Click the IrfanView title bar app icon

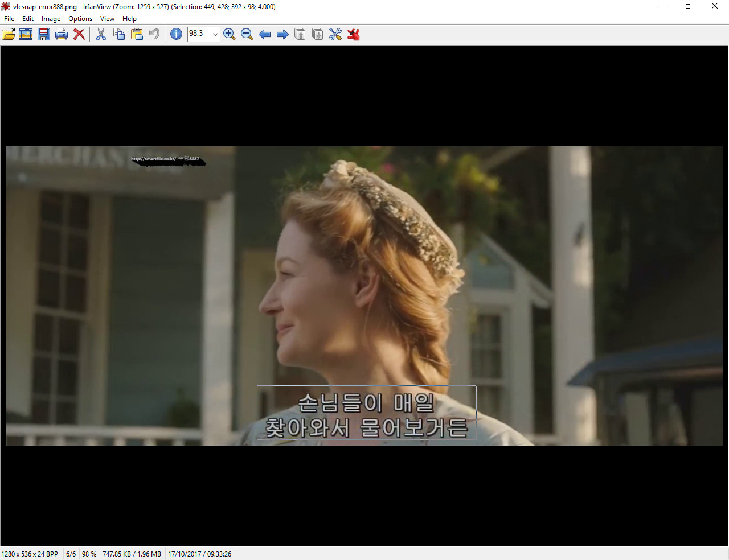[x=6, y=6]
